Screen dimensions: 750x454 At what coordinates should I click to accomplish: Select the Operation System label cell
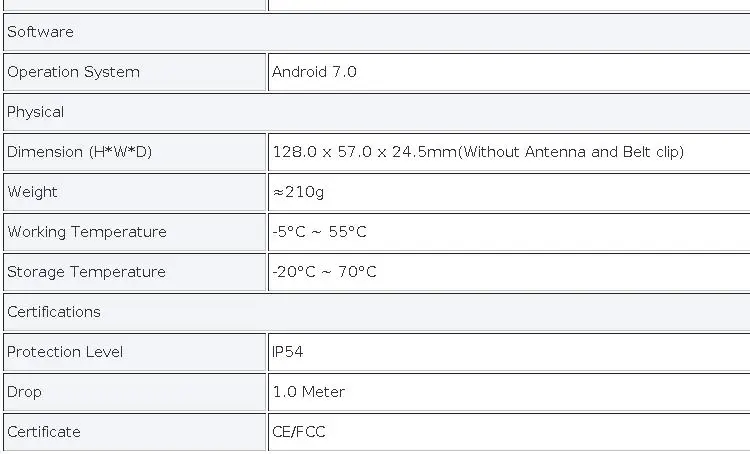(135, 72)
